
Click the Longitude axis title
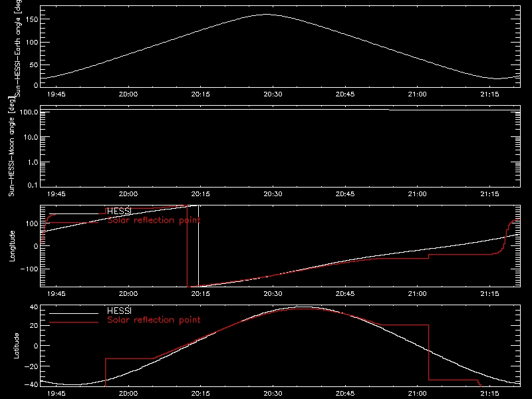tap(12, 246)
